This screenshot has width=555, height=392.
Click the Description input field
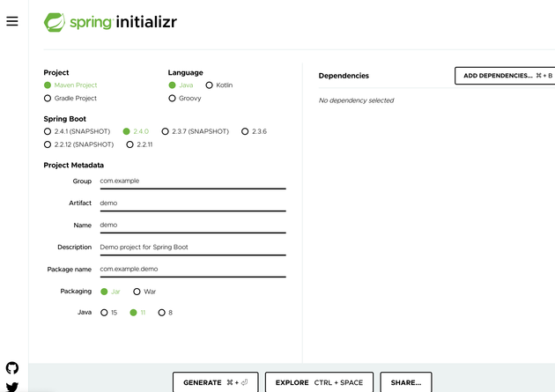(x=193, y=248)
